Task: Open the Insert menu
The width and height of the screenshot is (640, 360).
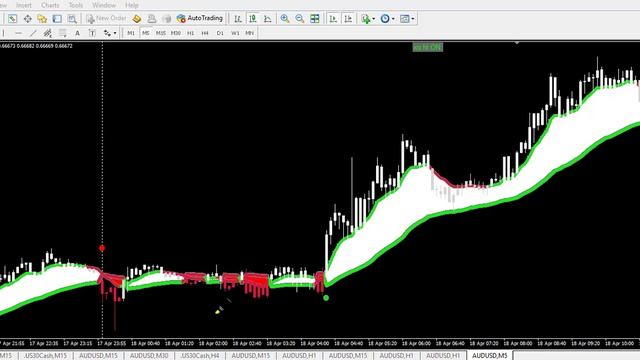Action: tap(24, 5)
